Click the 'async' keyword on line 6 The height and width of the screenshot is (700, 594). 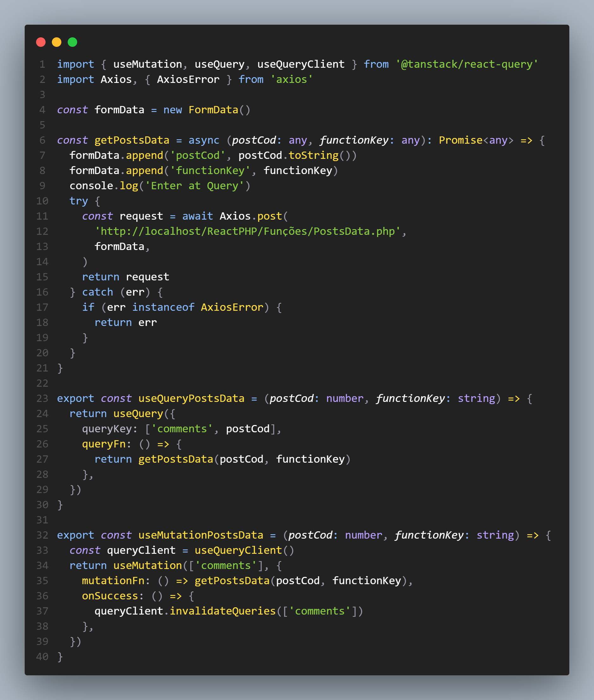coord(204,140)
